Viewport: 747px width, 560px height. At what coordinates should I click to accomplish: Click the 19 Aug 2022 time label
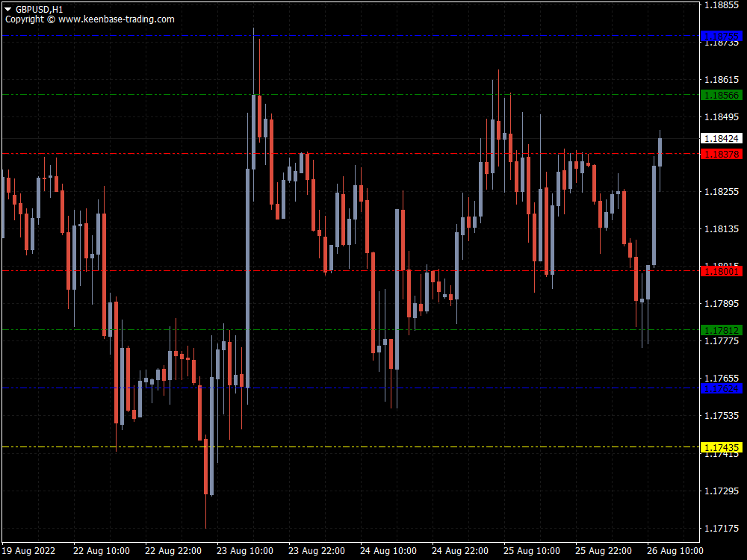(28, 551)
